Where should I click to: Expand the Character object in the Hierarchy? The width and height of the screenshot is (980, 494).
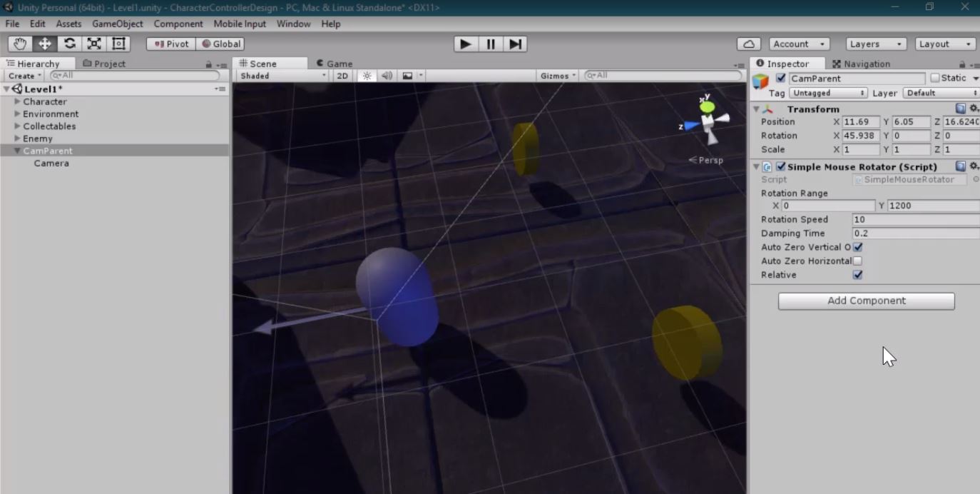pyautogui.click(x=18, y=101)
